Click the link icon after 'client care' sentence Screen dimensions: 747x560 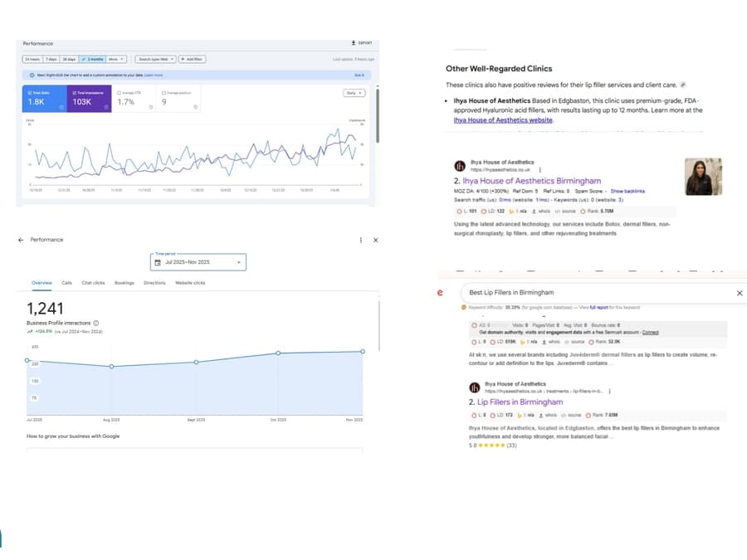pyautogui.click(x=683, y=85)
